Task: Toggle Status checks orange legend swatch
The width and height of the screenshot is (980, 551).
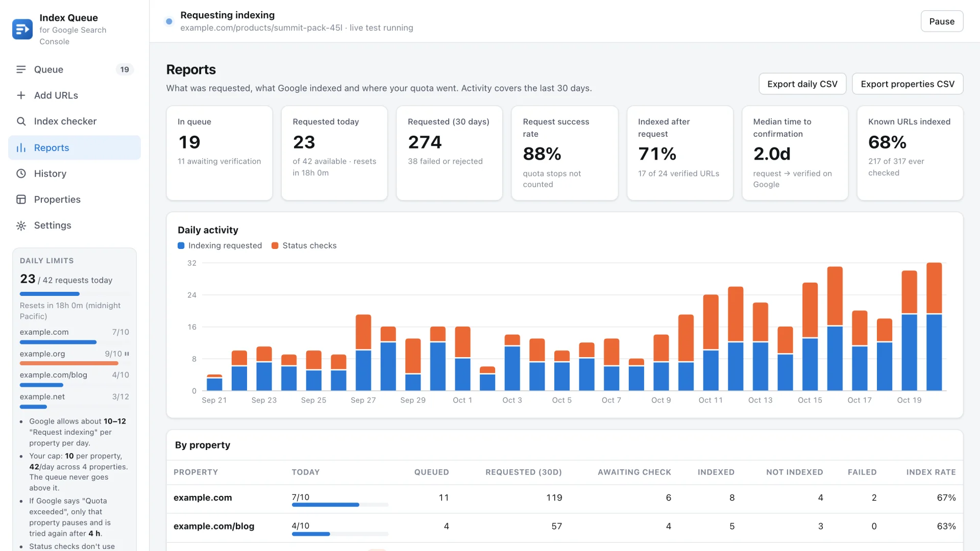Action: tap(275, 246)
